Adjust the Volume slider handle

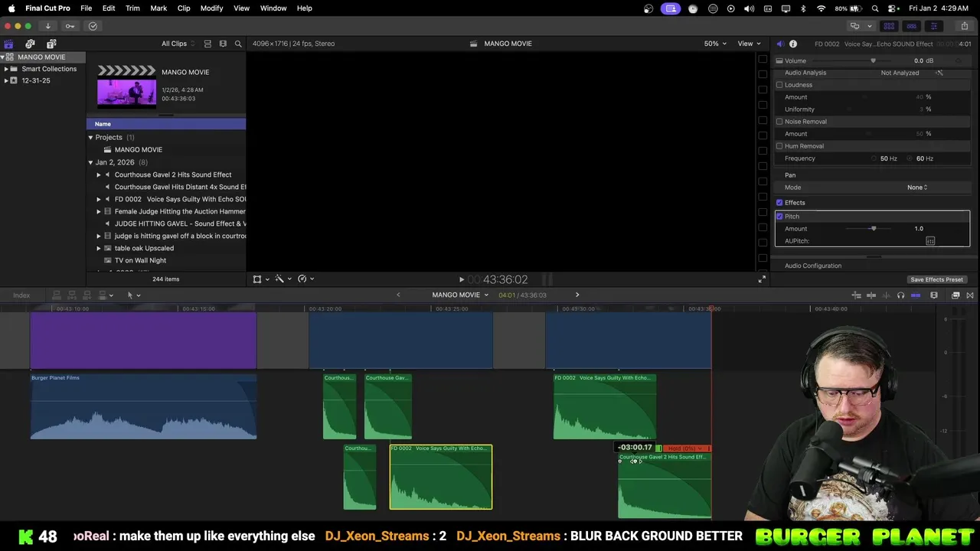click(x=873, y=60)
